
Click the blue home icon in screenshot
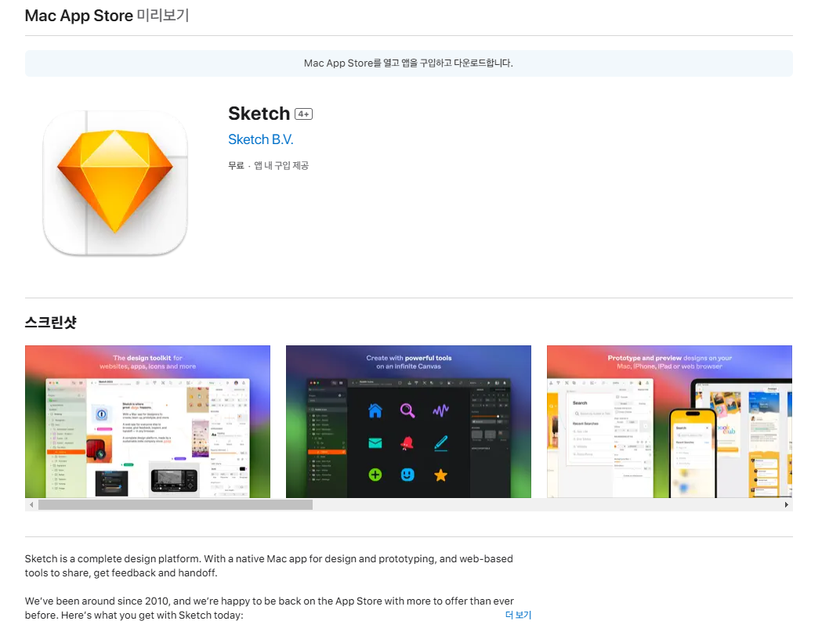pyautogui.click(x=375, y=410)
